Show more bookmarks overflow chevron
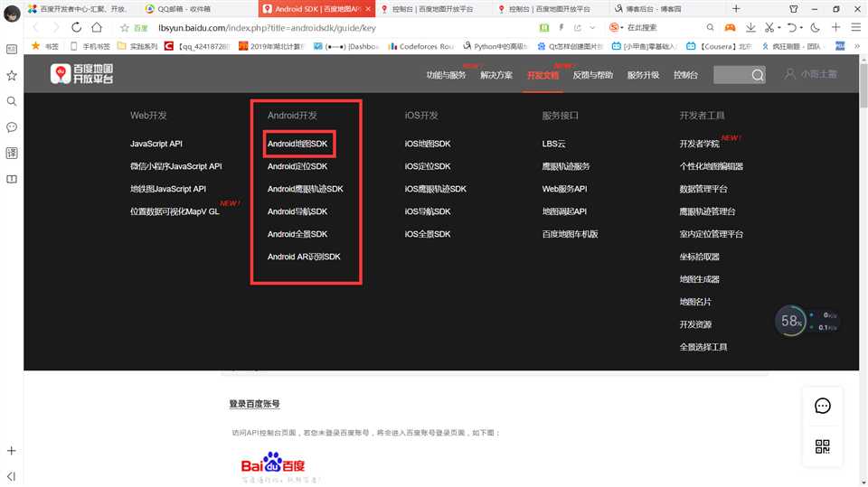Image resolution: width=868 pixels, height=487 pixels. click(857, 46)
